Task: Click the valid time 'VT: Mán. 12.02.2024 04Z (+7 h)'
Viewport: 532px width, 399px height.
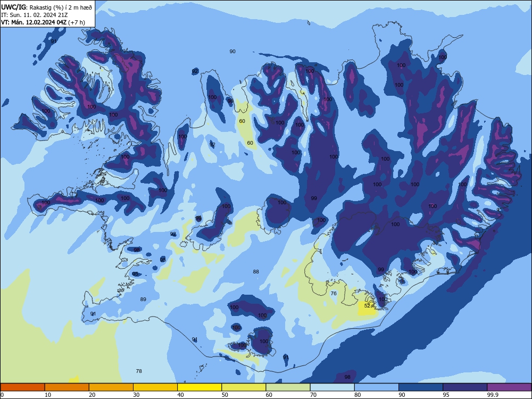Action: (43, 22)
